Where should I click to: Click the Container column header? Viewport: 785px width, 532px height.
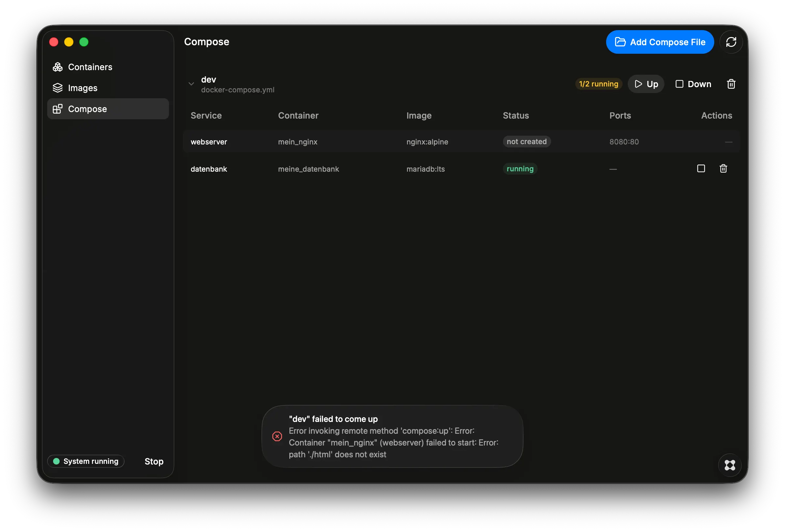298,116
